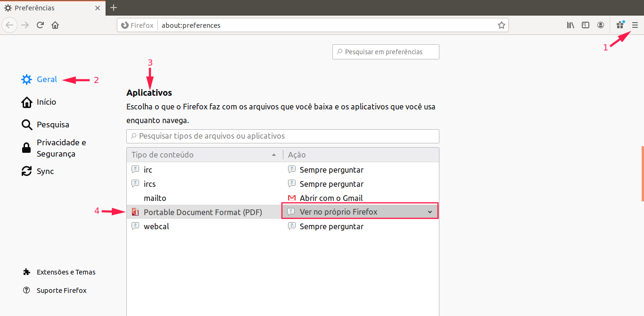This screenshot has height=316, width=644.
Task: Open the Sempre perguntar action for irc
Action: click(x=331, y=169)
